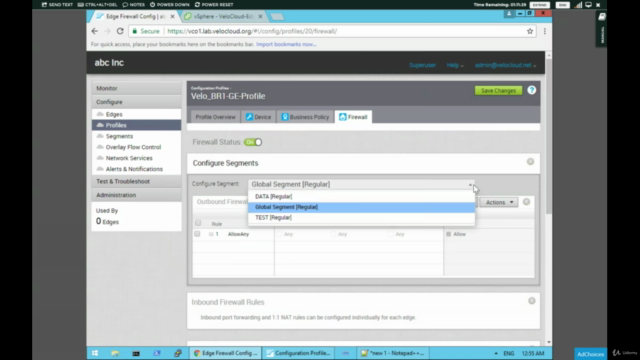Open Profiles in the sidebar
Screen dimensions: 640x360
click(136, 125)
